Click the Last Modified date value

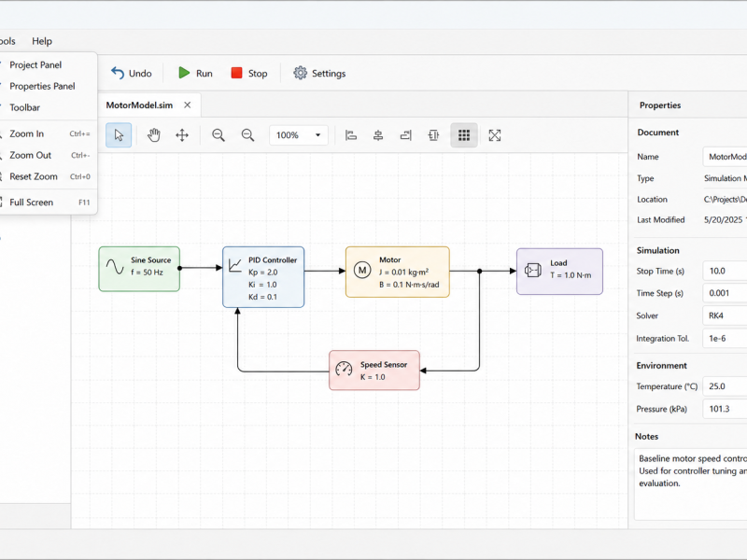[726, 219]
